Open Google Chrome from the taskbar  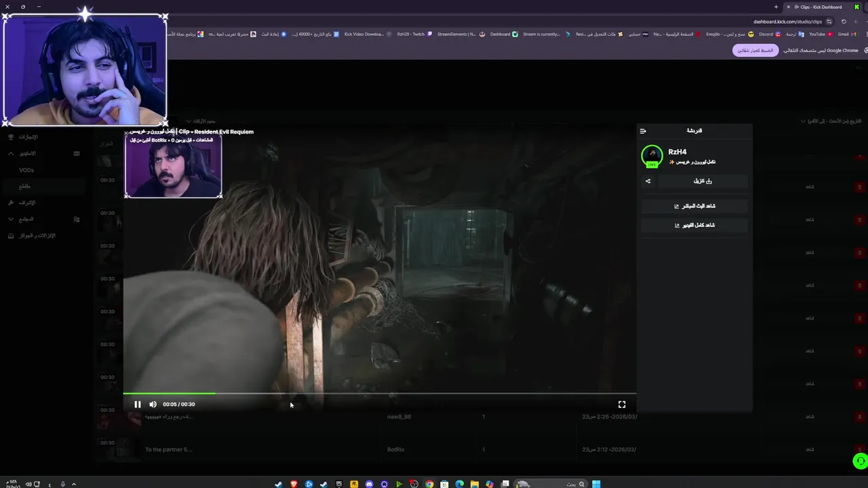point(429,484)
